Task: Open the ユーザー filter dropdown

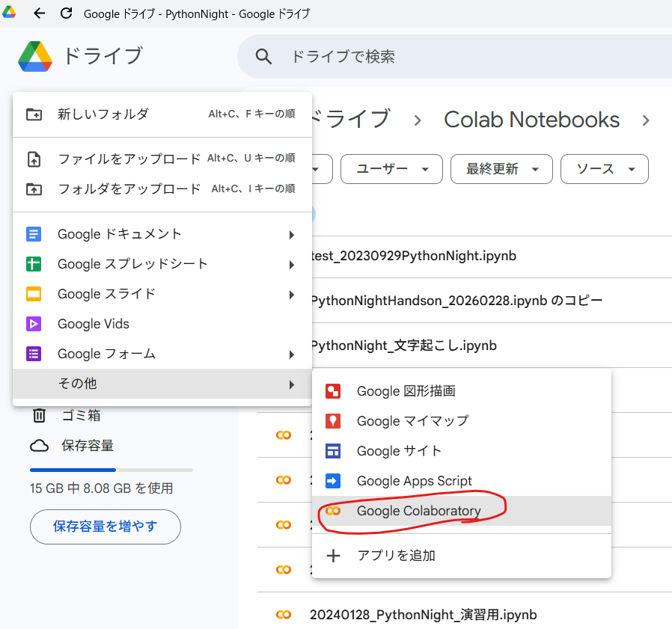Action: tap(391, 169)
